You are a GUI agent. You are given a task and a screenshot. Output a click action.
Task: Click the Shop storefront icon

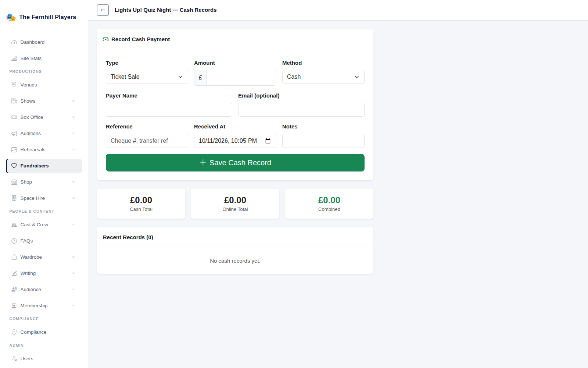tap(14, 182)
